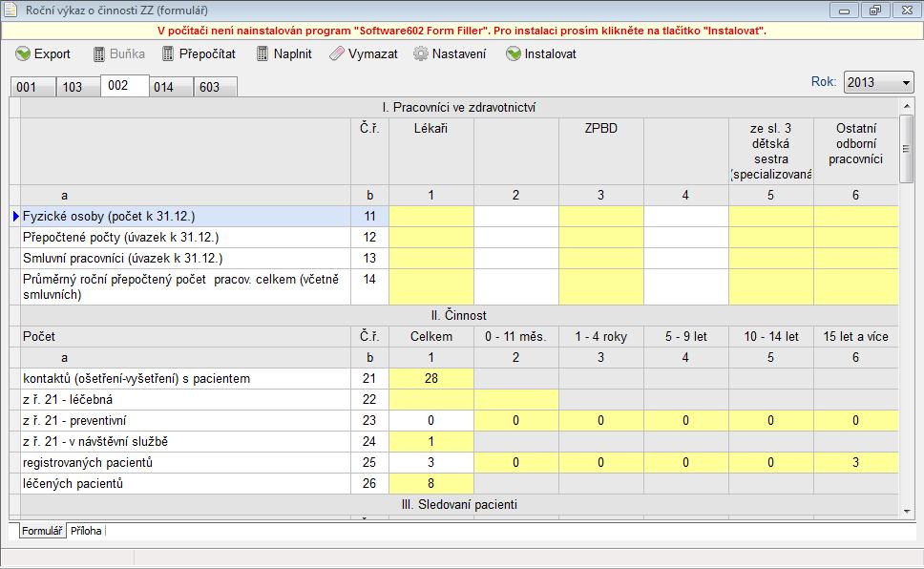Image resolution: width=924 pixels, height=569 pixels.
Task: Click the vertical scrollbar down arrow
Action: coord(906,511)
